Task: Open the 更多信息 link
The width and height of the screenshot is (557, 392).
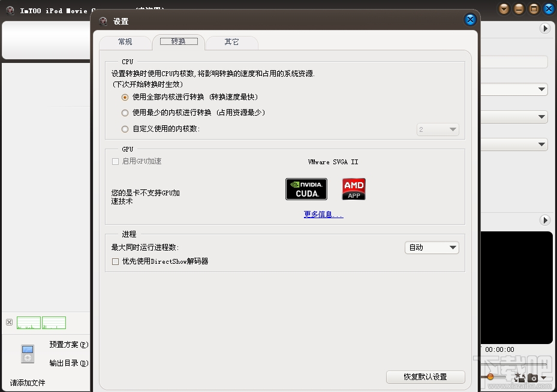Action: tap(323, 214)
